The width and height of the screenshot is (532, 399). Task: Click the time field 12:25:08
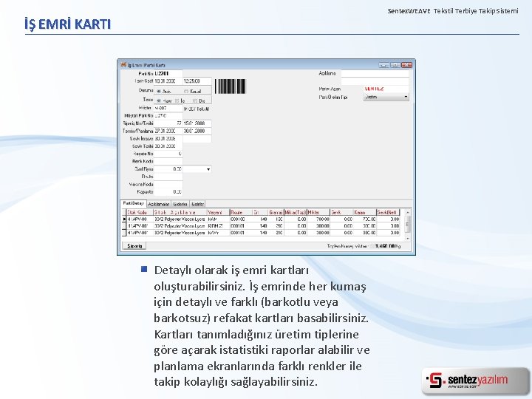pos(197,81)
